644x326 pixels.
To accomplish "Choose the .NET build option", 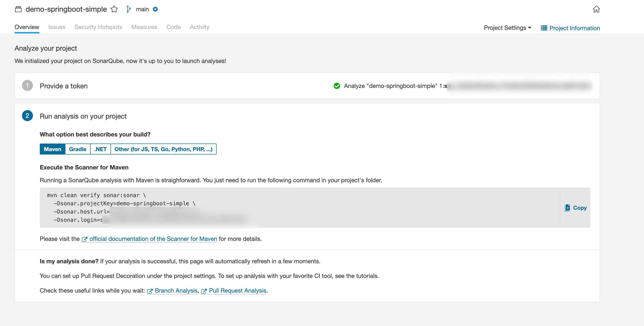I will point(100,149).
